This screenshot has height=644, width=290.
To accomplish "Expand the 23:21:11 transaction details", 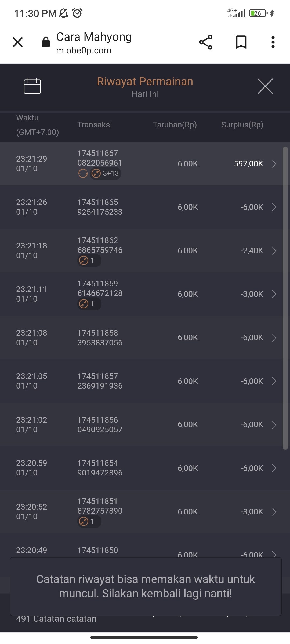I will [x=274, y=294].
